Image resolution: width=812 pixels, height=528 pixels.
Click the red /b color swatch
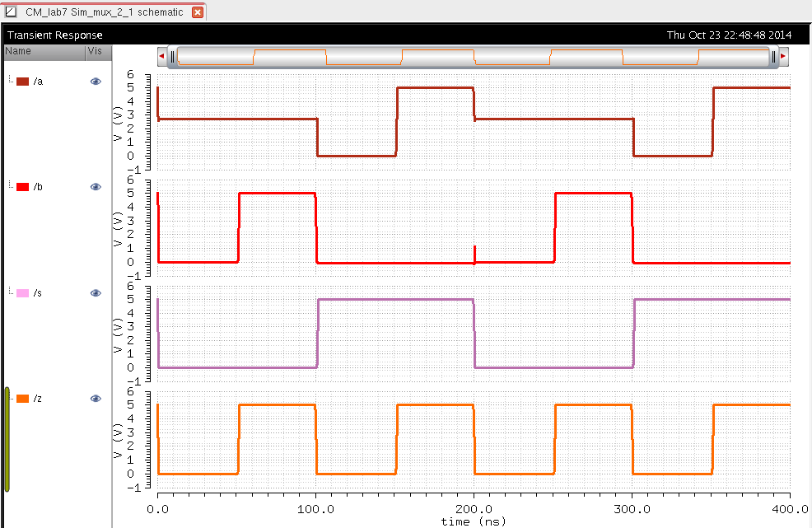coord(23,187)
